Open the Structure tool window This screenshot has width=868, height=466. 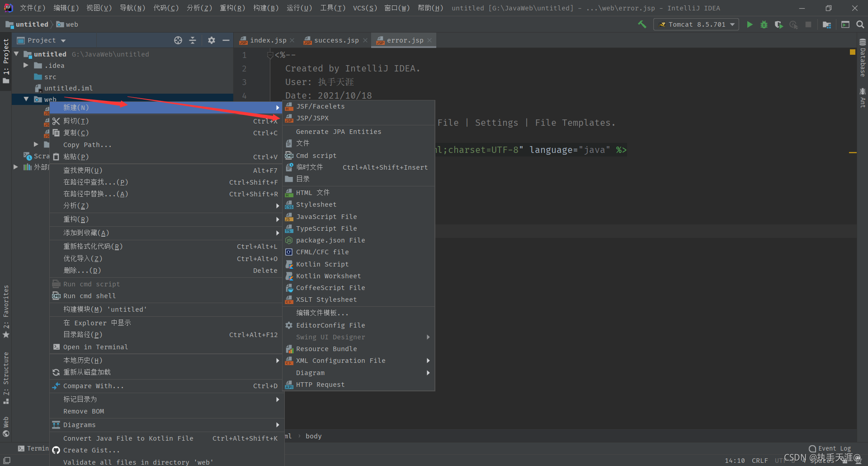pos(6,378)
